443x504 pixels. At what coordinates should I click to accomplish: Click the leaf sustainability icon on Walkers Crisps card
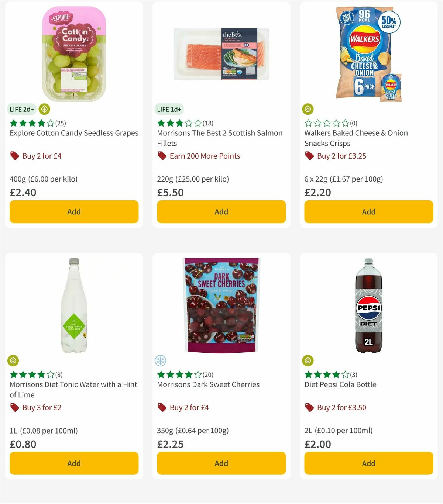308,109
